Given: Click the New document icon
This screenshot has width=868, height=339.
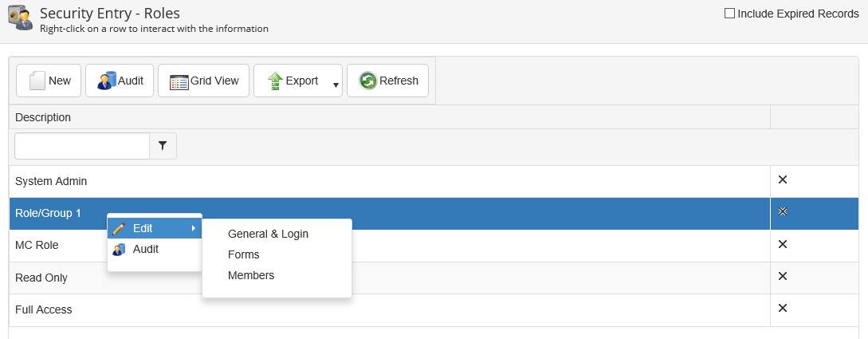Looking at the screenshot, I should pyautogui.click(x=37, y=81).
